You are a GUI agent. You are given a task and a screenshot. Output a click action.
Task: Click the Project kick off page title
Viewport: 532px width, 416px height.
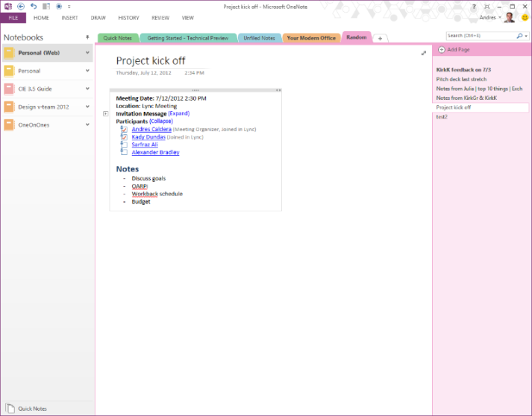[151, 60]
